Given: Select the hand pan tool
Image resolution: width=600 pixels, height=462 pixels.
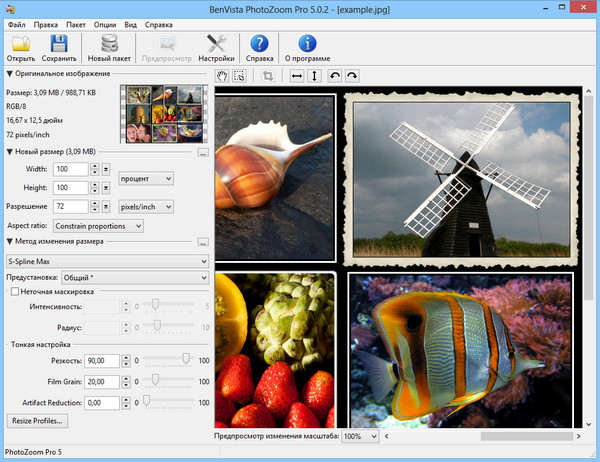Looking at the screenshot, I should [x=223, y=76].
